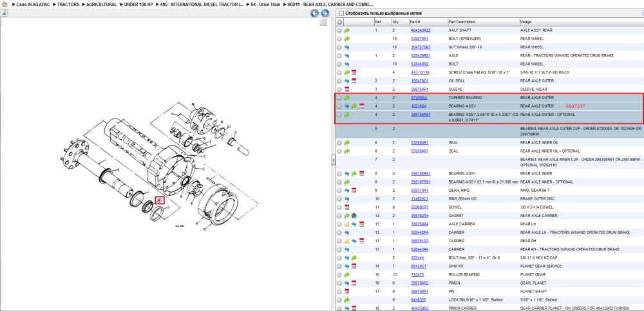Image resolution: width=644 pixels, height=311 pixels.
Task: Add TAPERED BEARING row to selection
Action: click(x=339, y=98)
